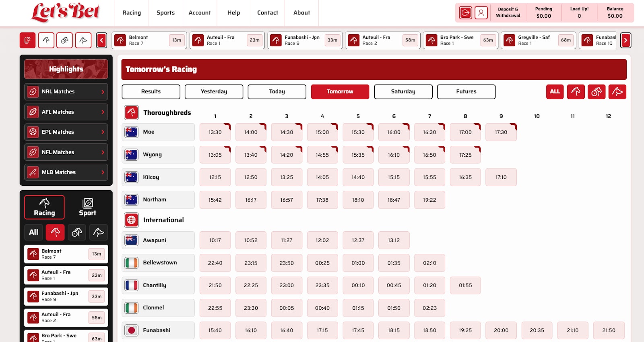
Task: Click the logout icon in header
Action: [465, 13]
